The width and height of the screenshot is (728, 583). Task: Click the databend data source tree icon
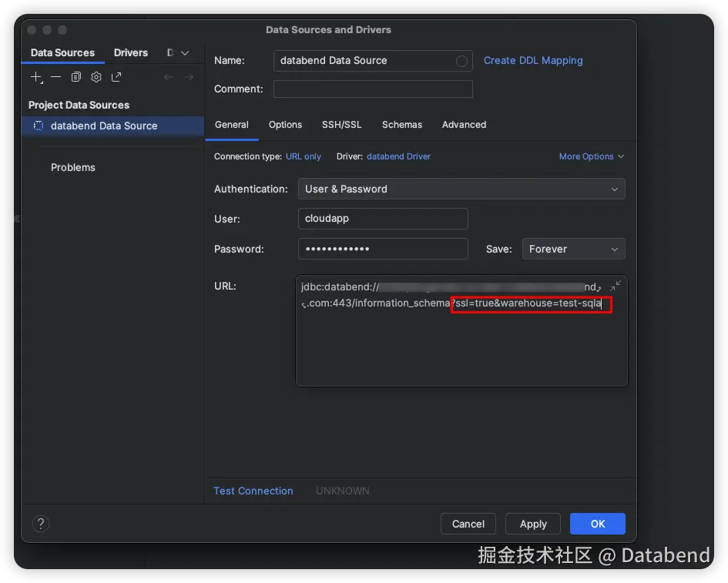point(39,126)
